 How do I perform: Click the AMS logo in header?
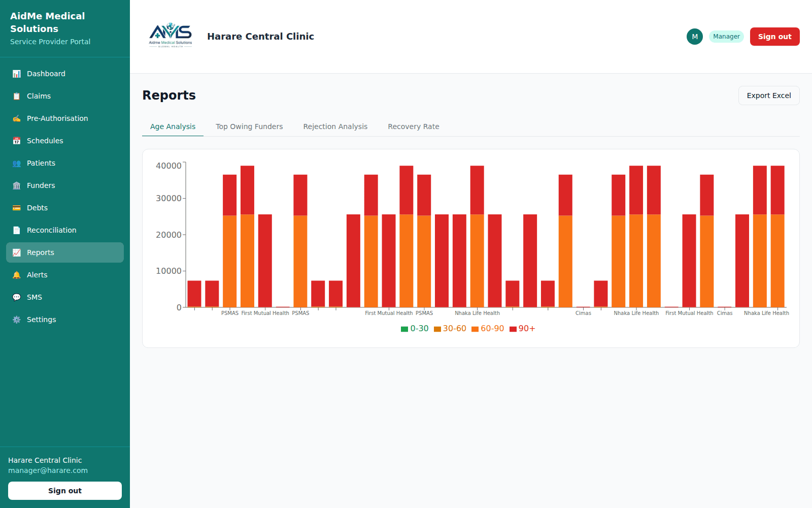[171, 36]
